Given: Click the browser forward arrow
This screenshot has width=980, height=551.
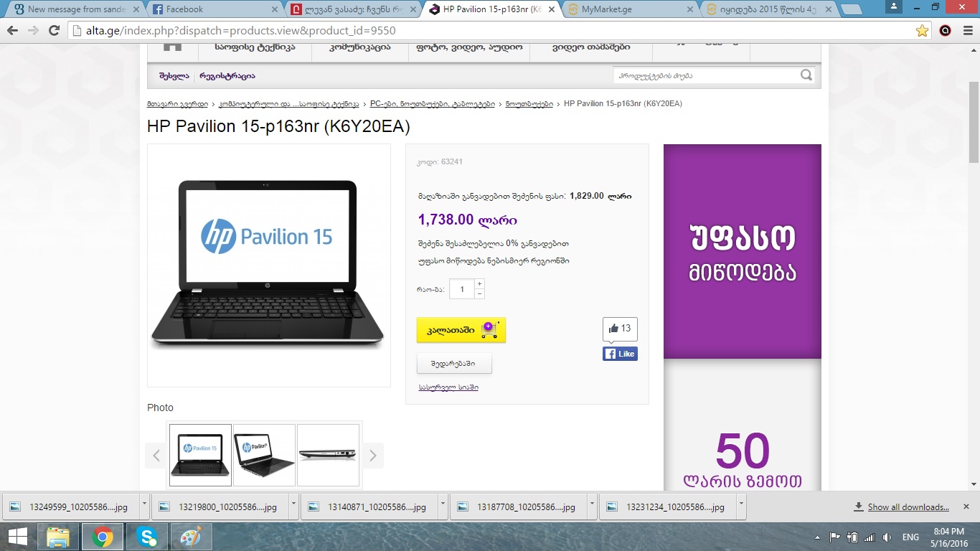Looking at the screenshot, I should 33,31.
